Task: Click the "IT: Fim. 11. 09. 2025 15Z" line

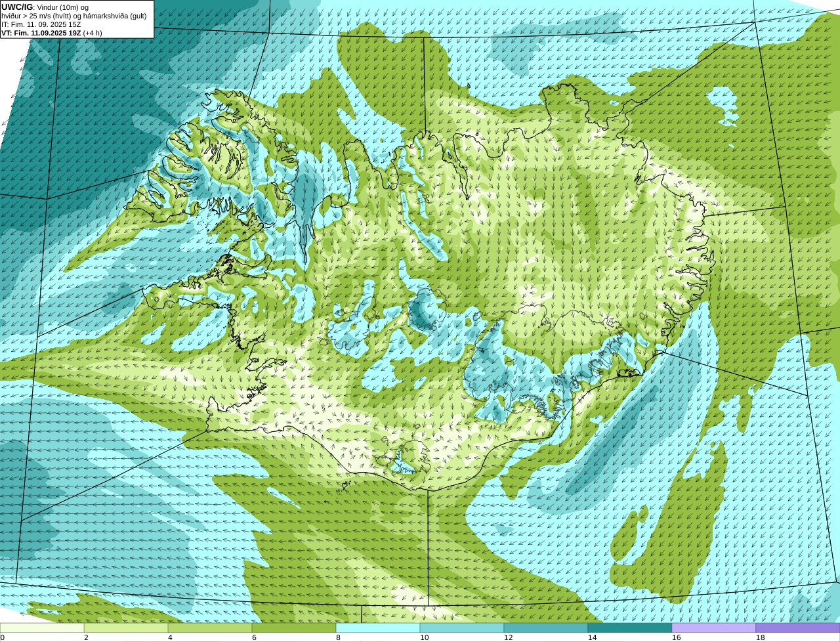Action: coord(41,24)
